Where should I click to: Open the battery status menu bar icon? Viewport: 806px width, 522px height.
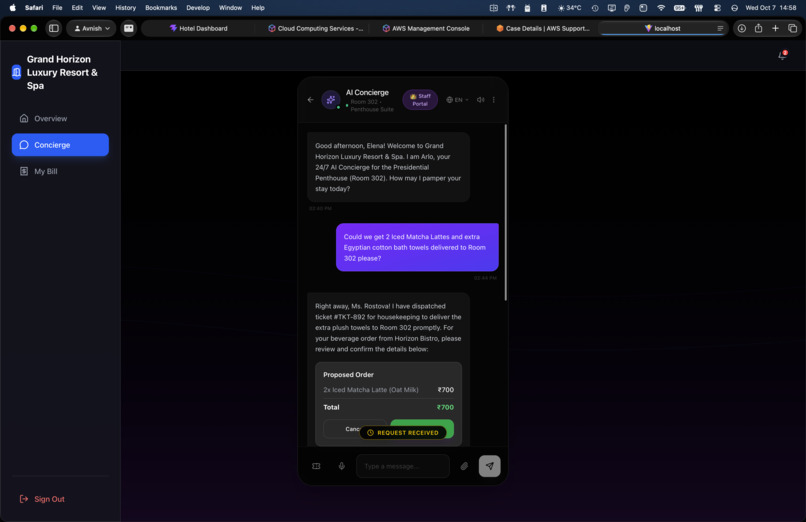coord(679,8)
